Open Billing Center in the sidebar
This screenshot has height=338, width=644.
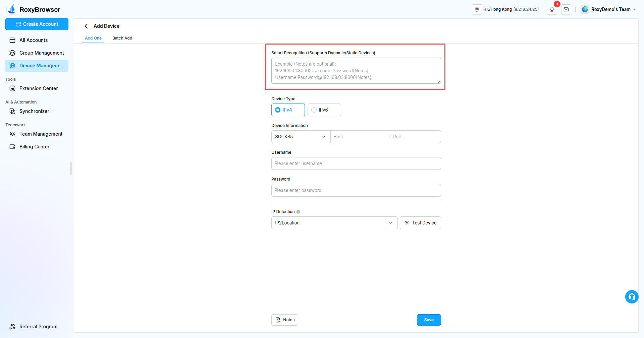point(37,147)
